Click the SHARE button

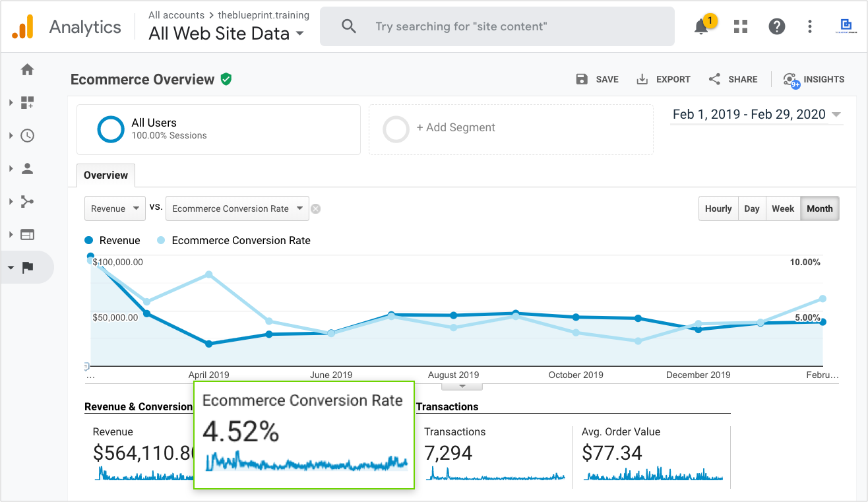(x=733, y=79)
